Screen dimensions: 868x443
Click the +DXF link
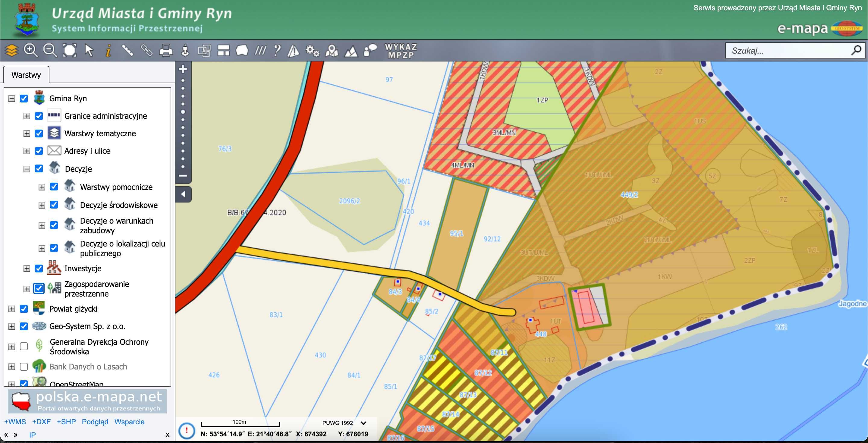pyautogui.click(x=41, y=422)
